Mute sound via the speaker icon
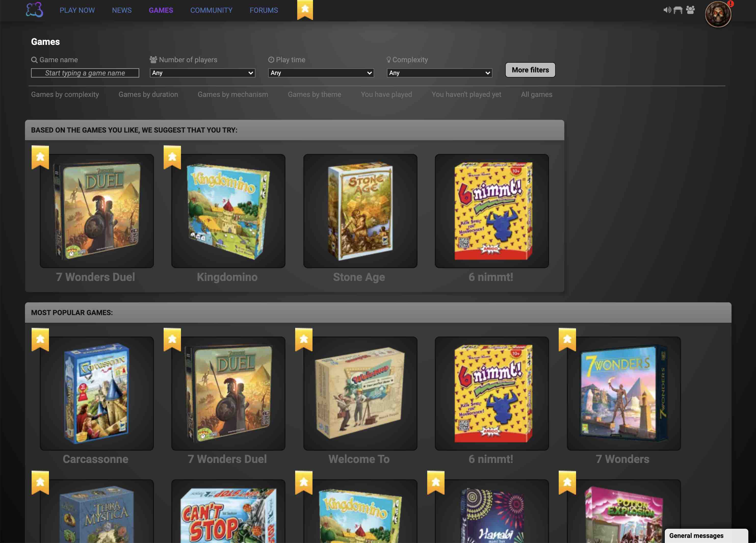This screenshot has height=543, width=756. click(667, 10)
